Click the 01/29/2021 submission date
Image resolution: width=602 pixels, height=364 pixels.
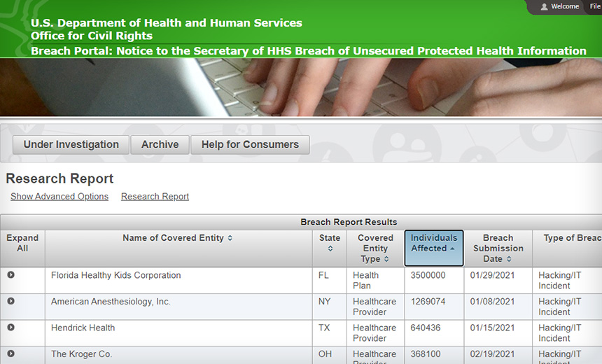coord(492,275)
